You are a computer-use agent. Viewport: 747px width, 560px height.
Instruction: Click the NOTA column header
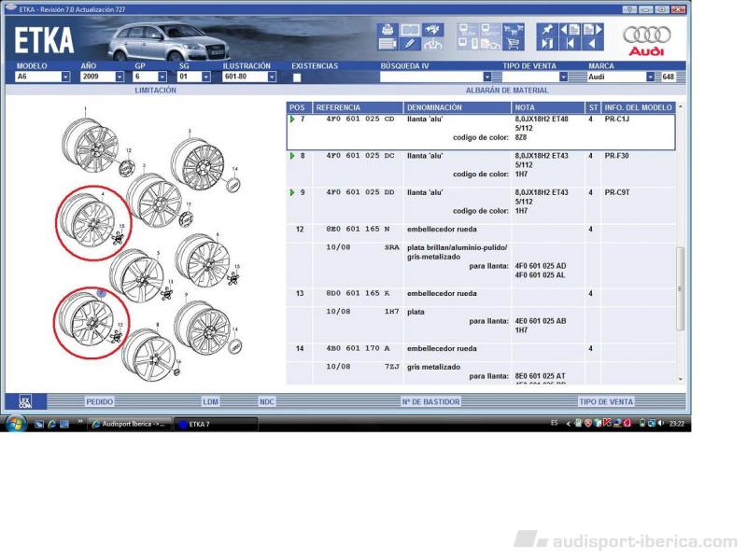click(x=548, y=107)
